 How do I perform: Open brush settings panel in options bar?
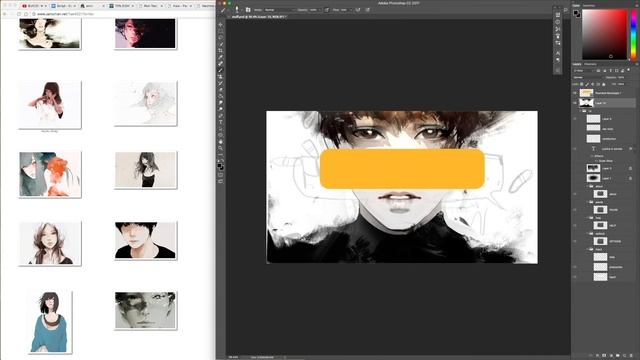pos(248,10)
